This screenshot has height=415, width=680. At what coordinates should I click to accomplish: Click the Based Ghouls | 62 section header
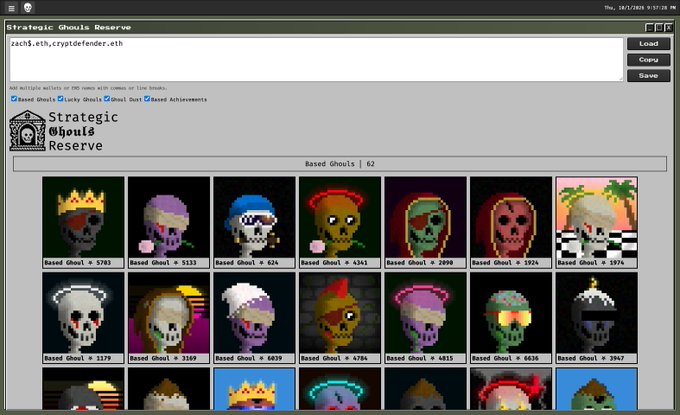pos(340,164)
